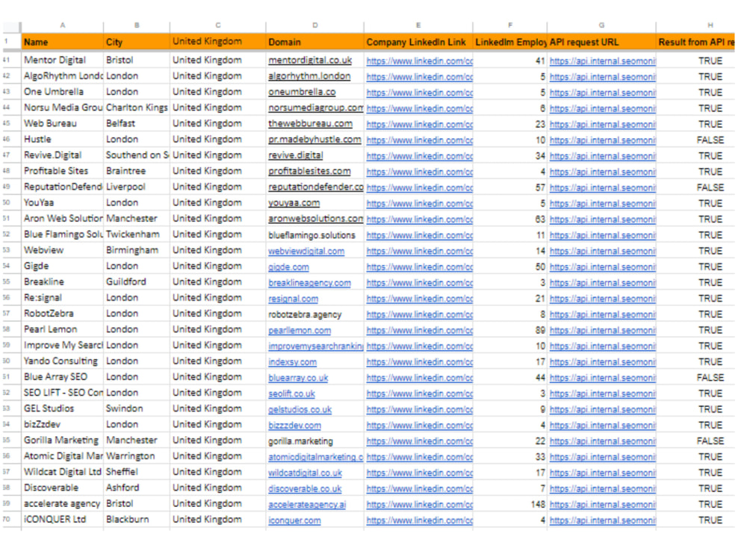
Task: Open the API request URL in Blue Array SEO row
Action: coord(602,377)
